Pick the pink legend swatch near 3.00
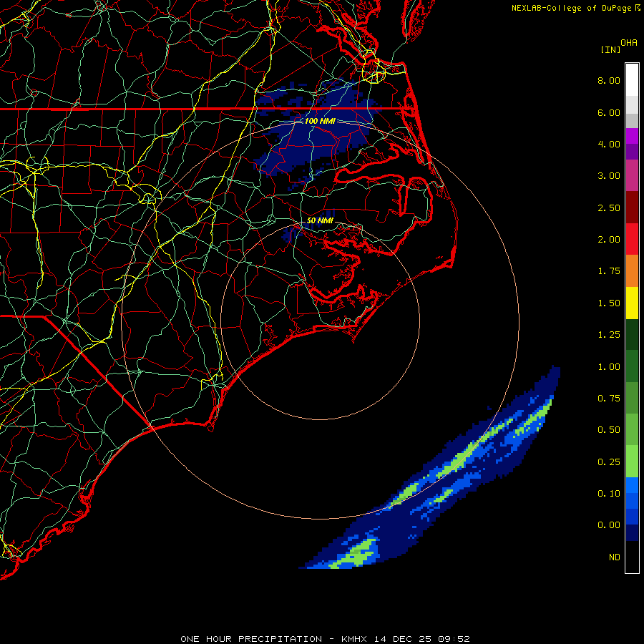The width and height of the screenshot is (644, 644). click(x=632, y=175)
